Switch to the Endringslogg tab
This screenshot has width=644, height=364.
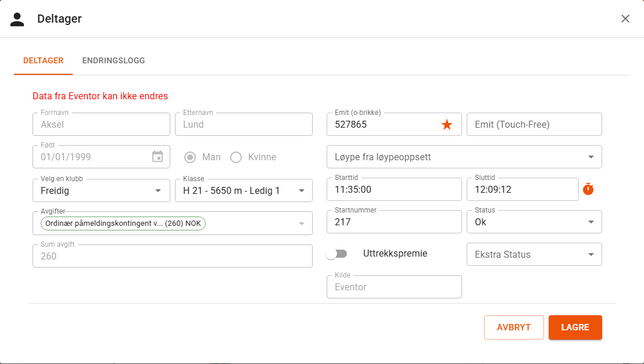(114, 61)
